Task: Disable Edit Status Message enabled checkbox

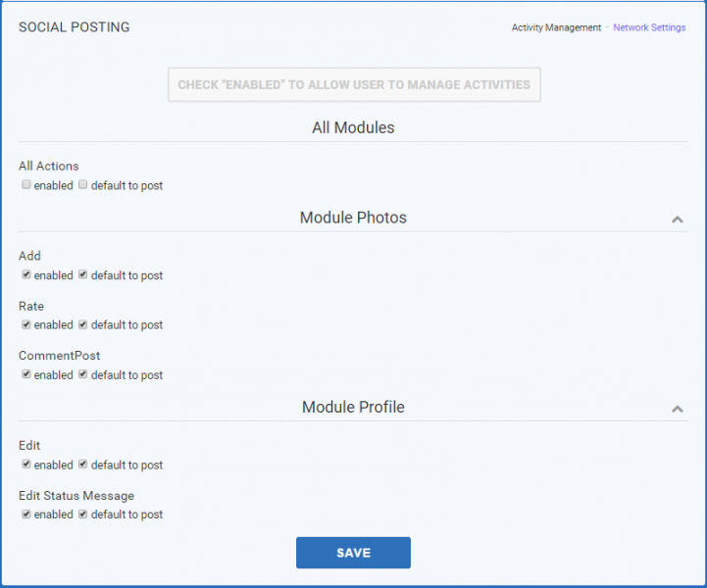Action: [26, 514]
